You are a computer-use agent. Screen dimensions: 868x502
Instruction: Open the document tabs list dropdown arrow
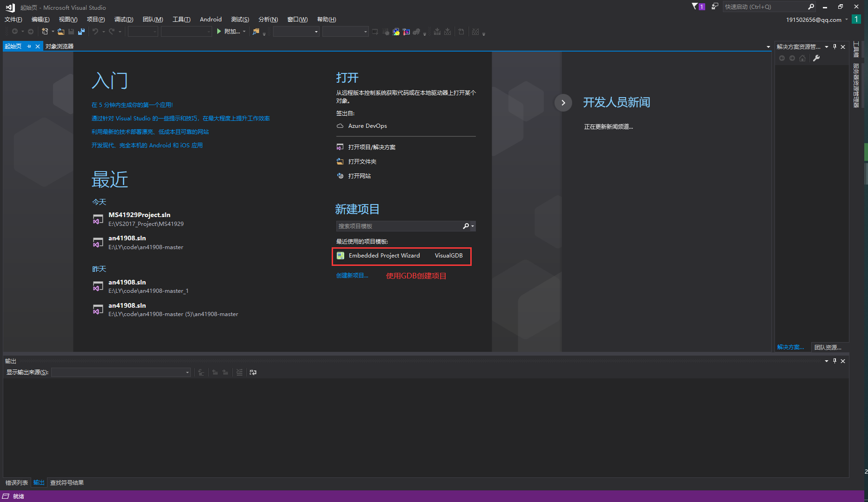768,46
